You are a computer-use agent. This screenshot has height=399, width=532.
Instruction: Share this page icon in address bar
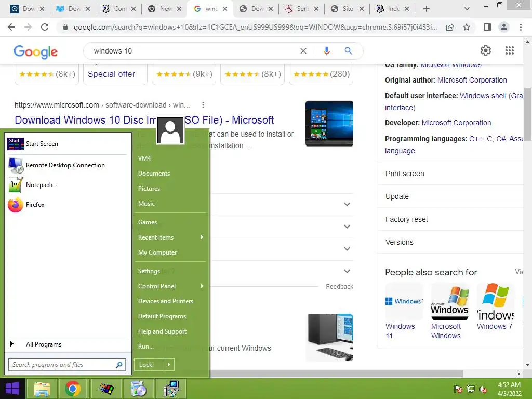point(450,27)
